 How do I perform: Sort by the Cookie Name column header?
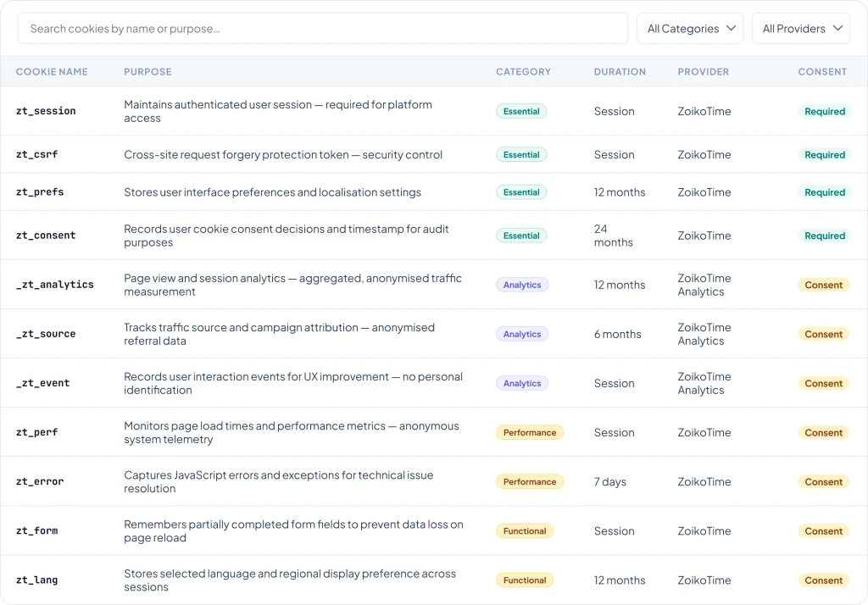pos(52,72)
